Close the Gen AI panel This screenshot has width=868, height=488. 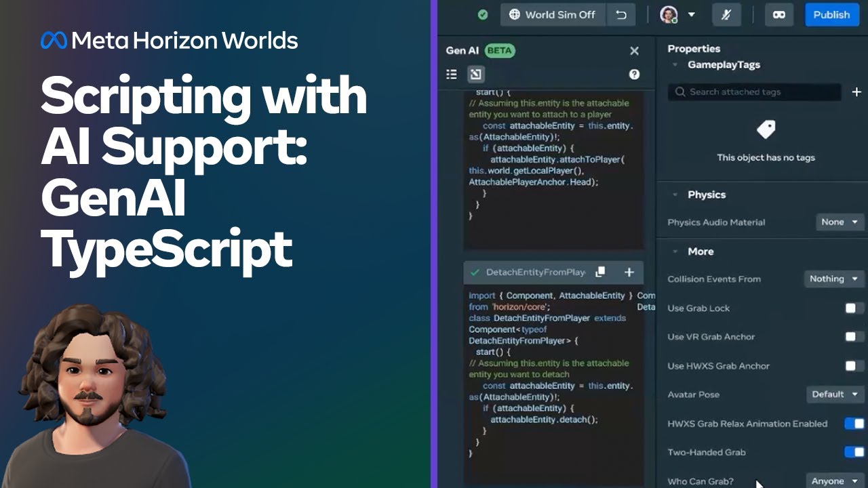point(634,51)
